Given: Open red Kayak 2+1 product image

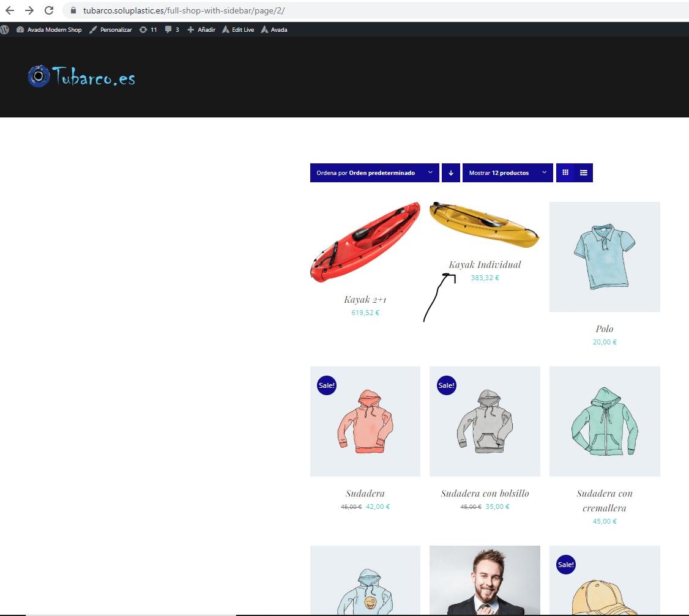Looking at the screenshot, I should coord(365,242).
